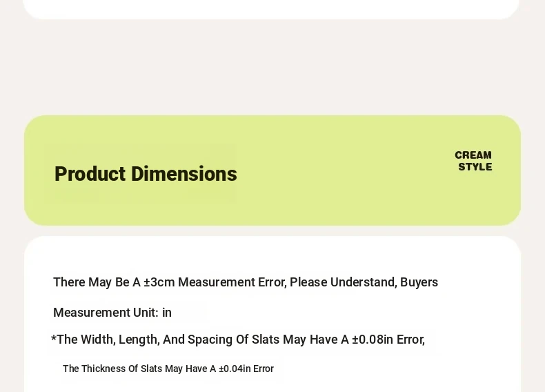545x392 pixels.
Task: Click the word Buyers in the first line
Action: [419, 282]
